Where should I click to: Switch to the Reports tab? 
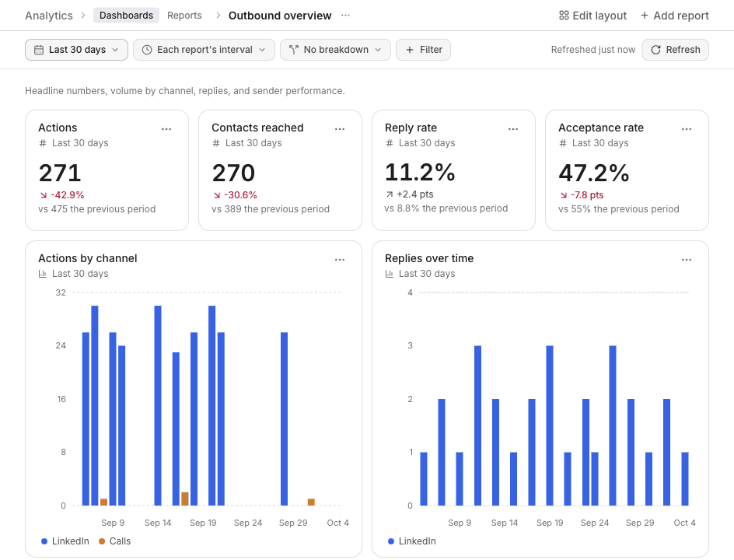pyautogui.click(x=184, y=16)
